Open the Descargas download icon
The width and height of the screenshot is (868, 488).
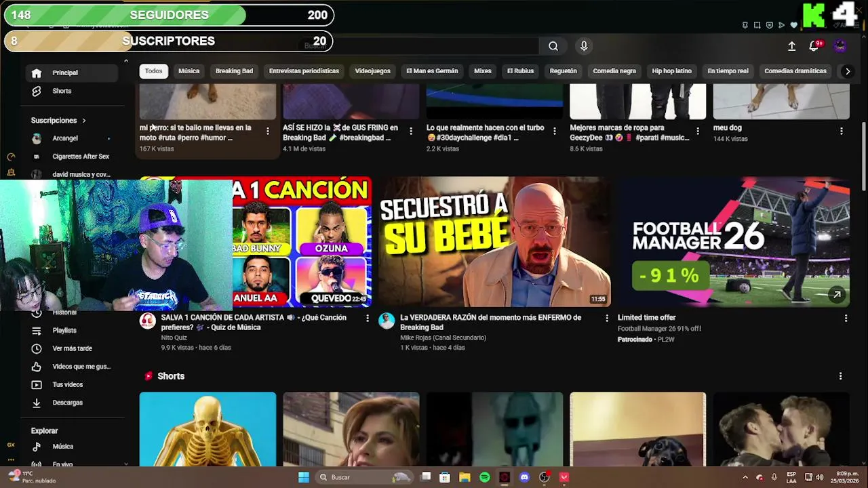click(37, 403)
